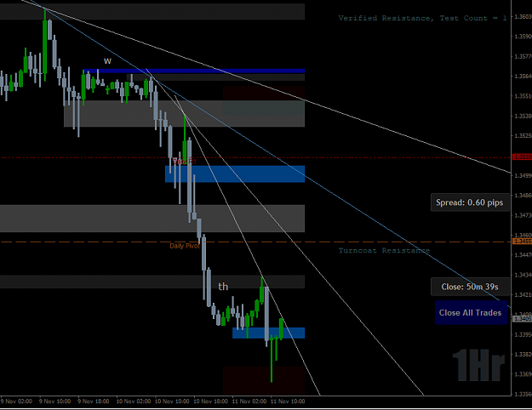Click the 1.3486 price axis value

pos(523,196)
